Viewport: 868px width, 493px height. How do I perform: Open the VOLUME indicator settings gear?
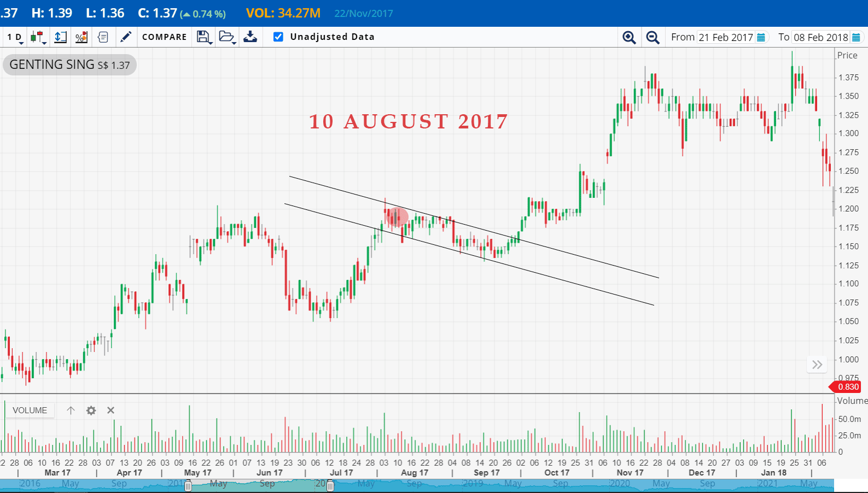pyautogui.click(x=91, y=410)
